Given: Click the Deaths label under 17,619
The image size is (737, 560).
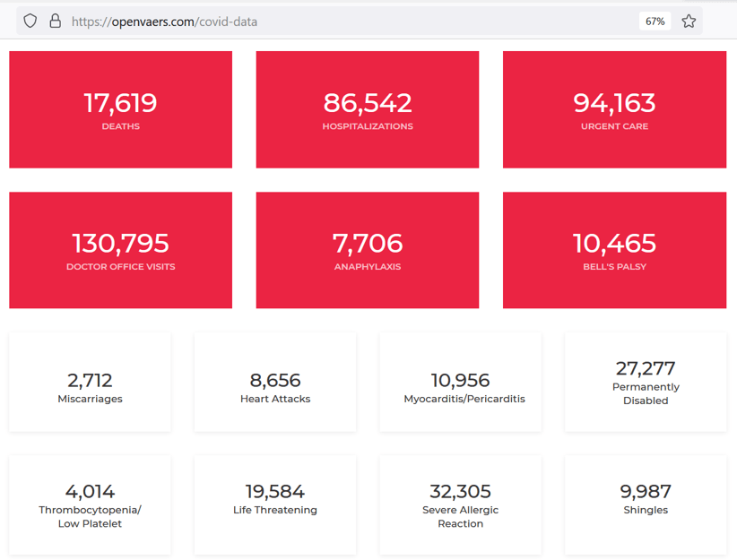Looking at the screenshot, I should (x=120, y=126).
